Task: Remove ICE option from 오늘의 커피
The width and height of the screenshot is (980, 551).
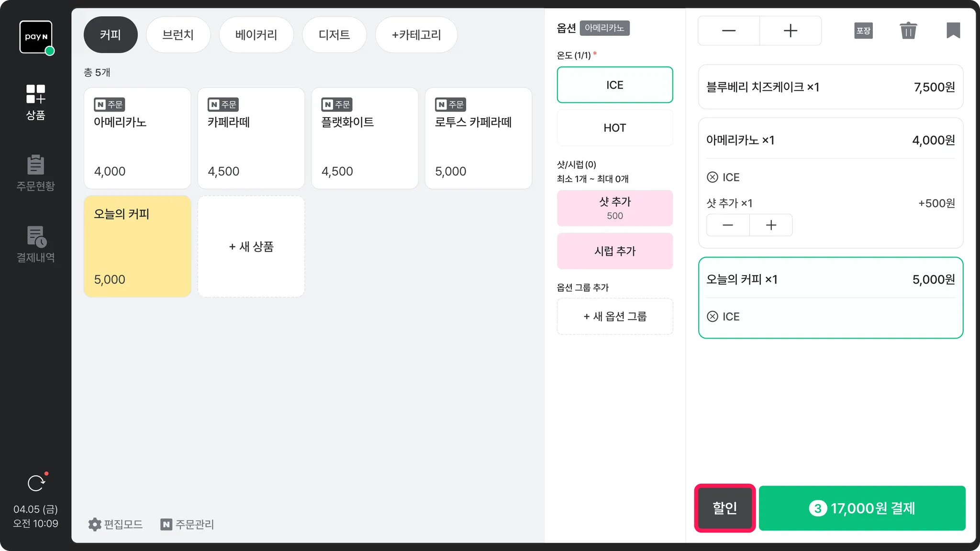Action: click(x=713, y=317)
